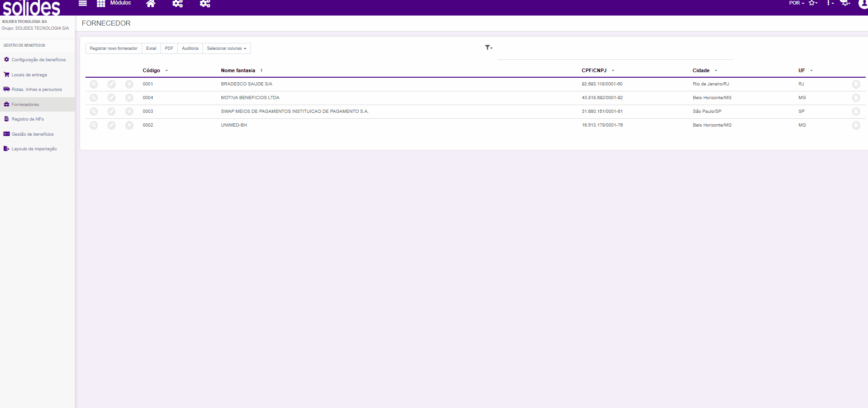The width and height of the screenshot is (868, 408).
Task: Click code 0003 cell
Action: pos(148,111)
